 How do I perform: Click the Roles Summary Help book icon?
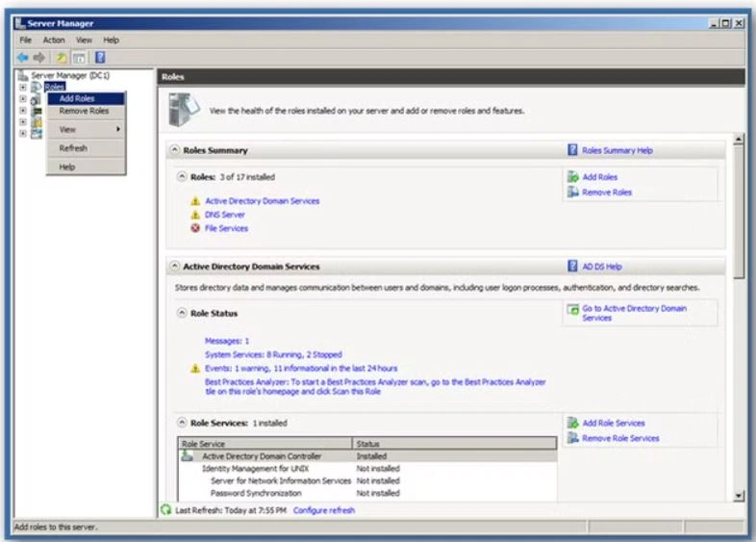572,150
